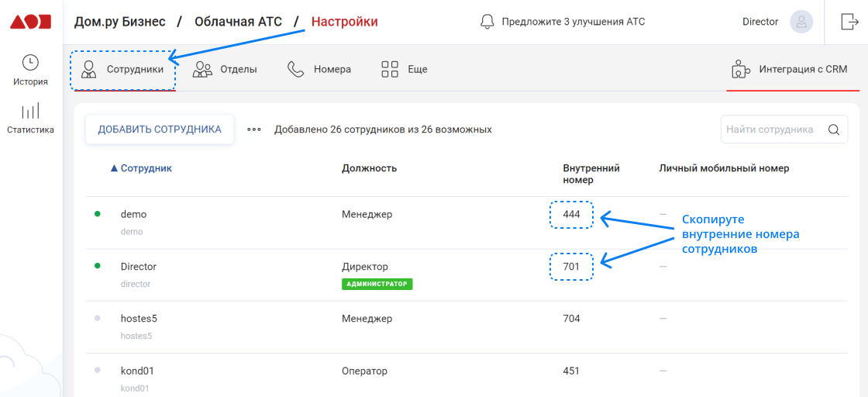The image size is (868, 397).
Task: Open the kond01 employee row name
Action: [137, 371]
